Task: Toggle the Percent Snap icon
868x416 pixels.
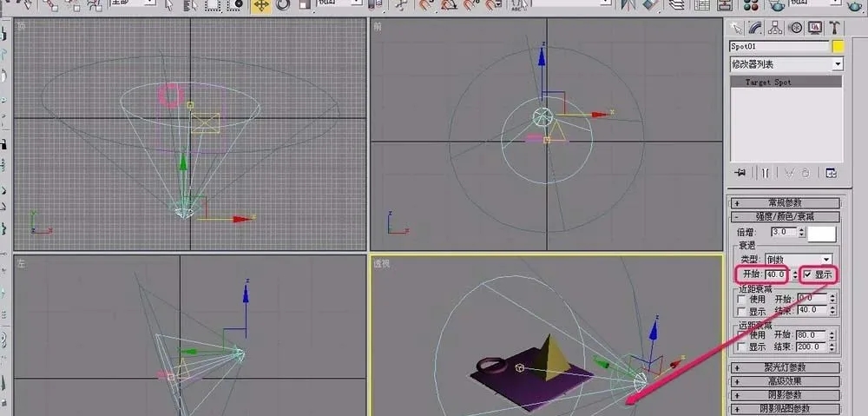Action: (470, 5)
